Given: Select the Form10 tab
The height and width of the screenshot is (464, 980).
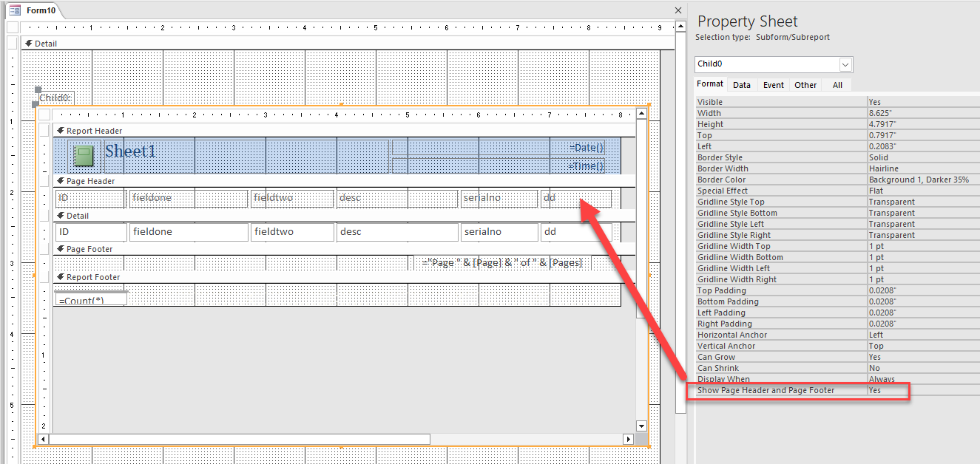Looking at the screenshot, I should [x=34, y=10].
